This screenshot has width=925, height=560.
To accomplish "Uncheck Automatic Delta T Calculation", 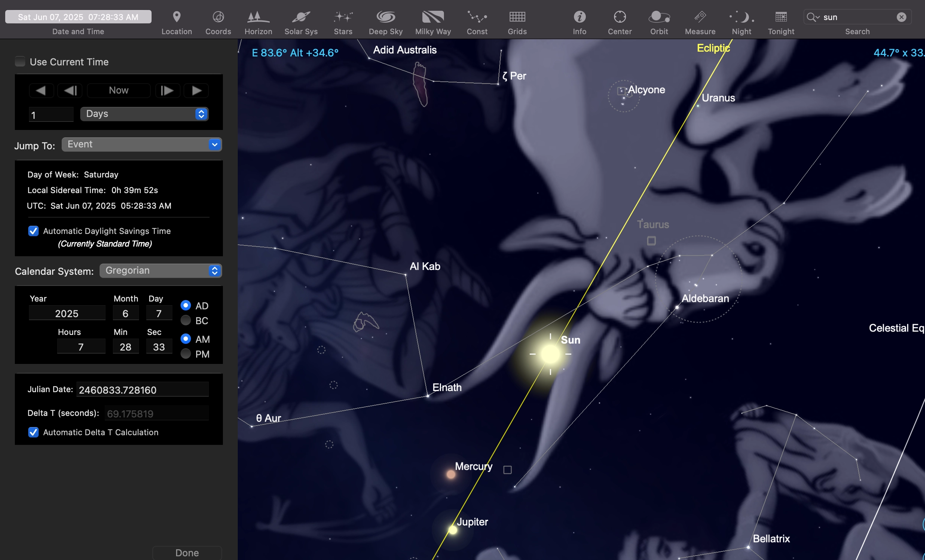I will tap(33, 432).
